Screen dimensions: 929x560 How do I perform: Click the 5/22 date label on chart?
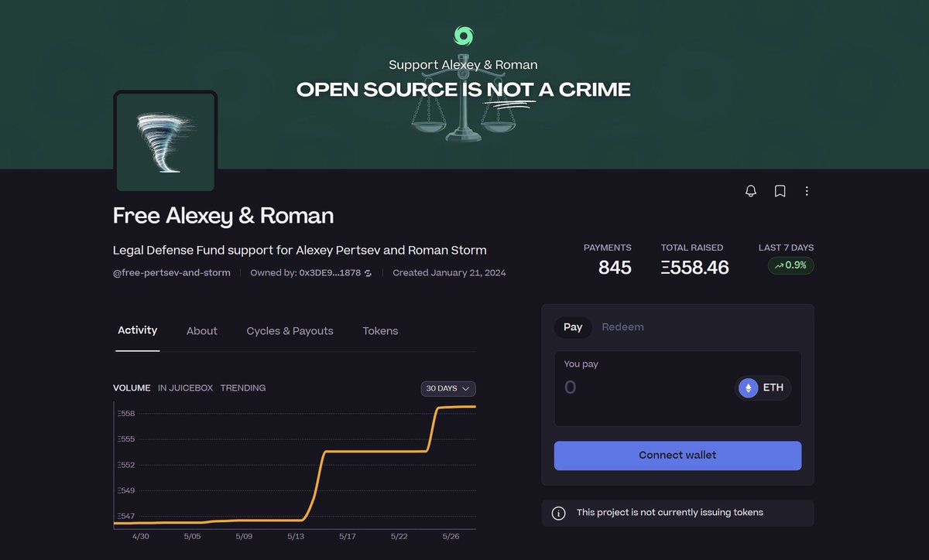pyautogui.click(x=399, y=536)
